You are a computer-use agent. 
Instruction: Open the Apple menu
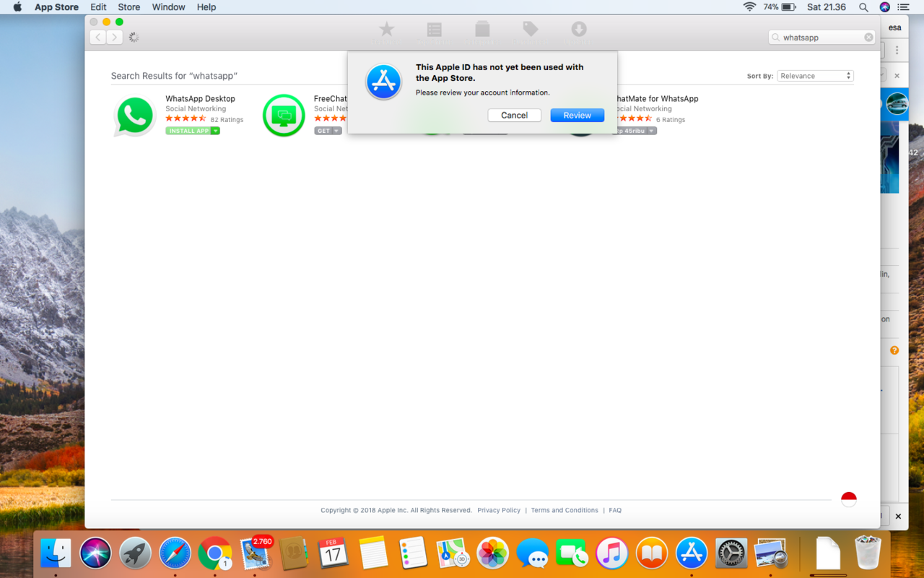click(17, 7)
